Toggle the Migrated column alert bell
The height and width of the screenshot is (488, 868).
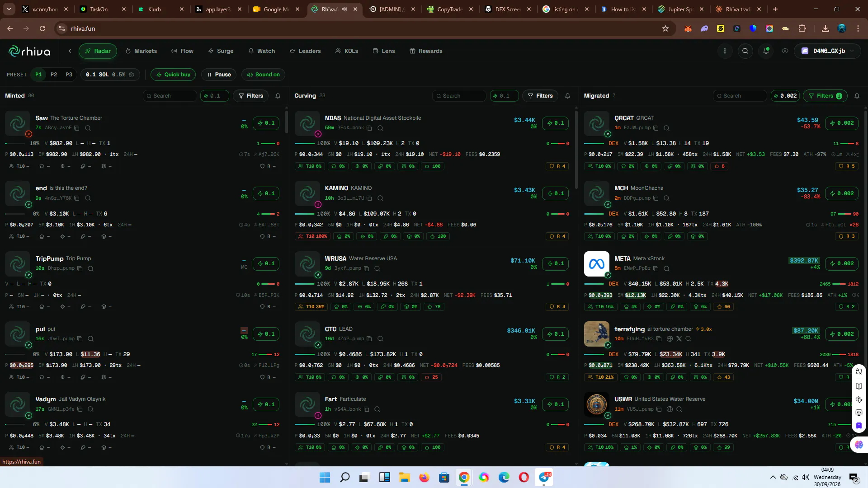[857, 96]
